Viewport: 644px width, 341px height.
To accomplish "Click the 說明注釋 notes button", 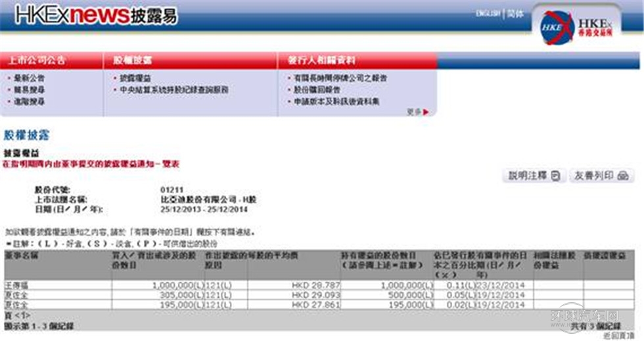I will [x=534, y=175].
